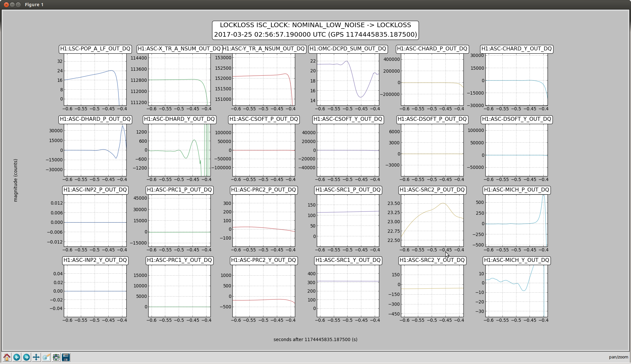This screenshot has height=364, width=631.
Task: Click the 'pan/zoom' status text
Action: 619,357
